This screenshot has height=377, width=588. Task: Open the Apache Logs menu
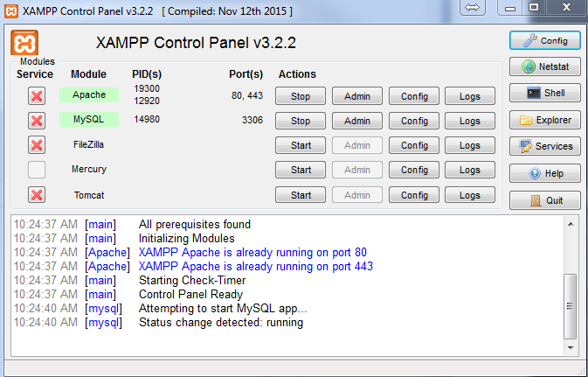[470, 96]
